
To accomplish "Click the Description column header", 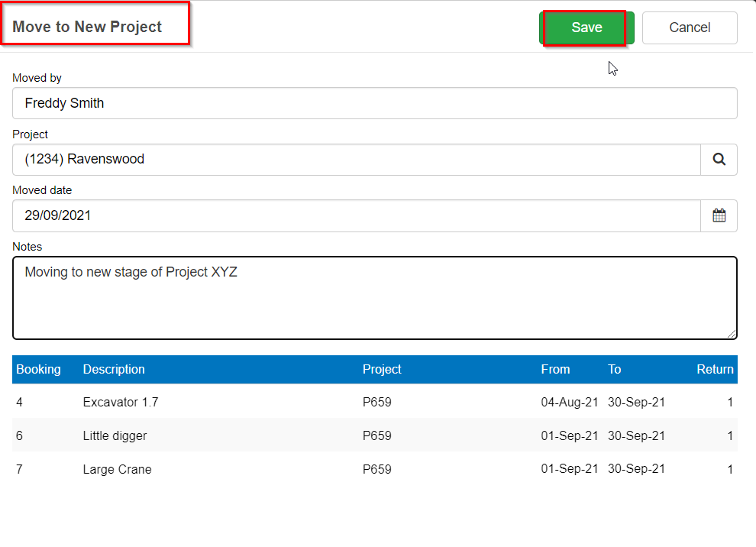I will click(x=114, y=370).
